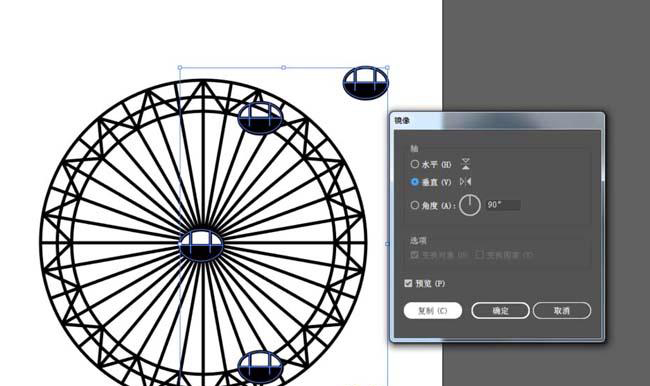Click the top-left bounding box handle

coord(179,67)
